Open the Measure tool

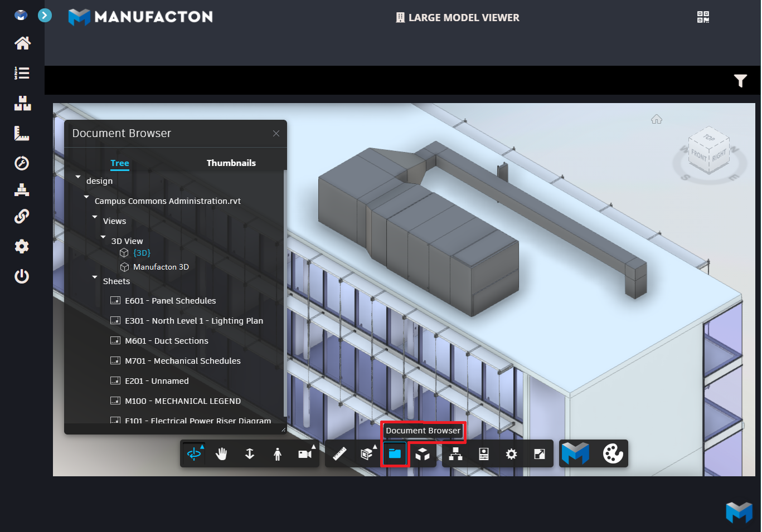tap(339, 453)
